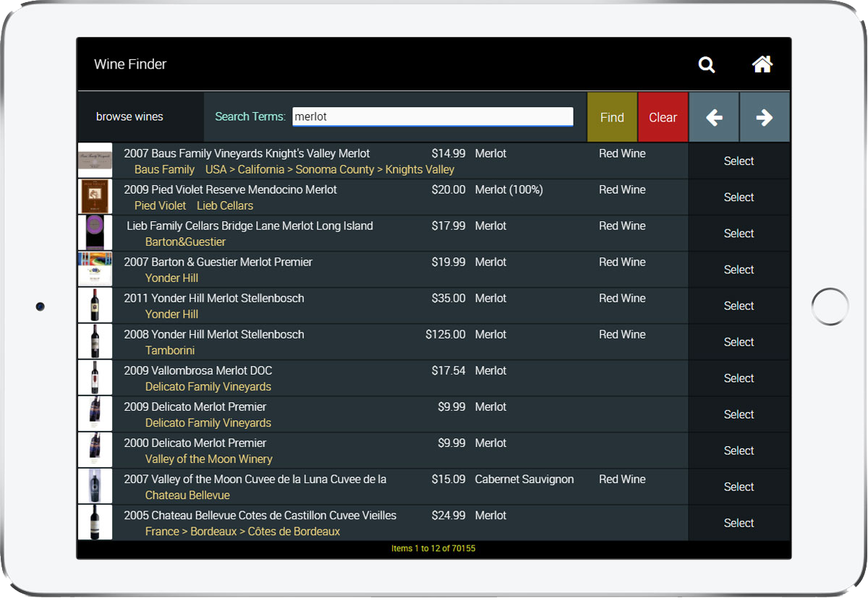Screen dimensions: 868x601
Task: Open thumbnail of 2011 Yonder Hill Merlot
Action: (x=95, y=305)
